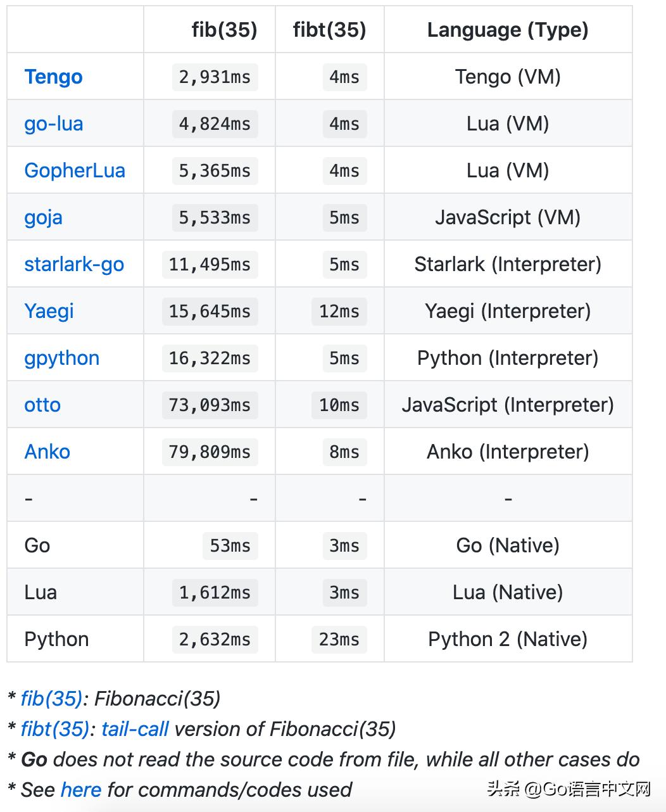Select the fib(35) column header
Viewport: 666px width, 812px height.
pos(225,30)
